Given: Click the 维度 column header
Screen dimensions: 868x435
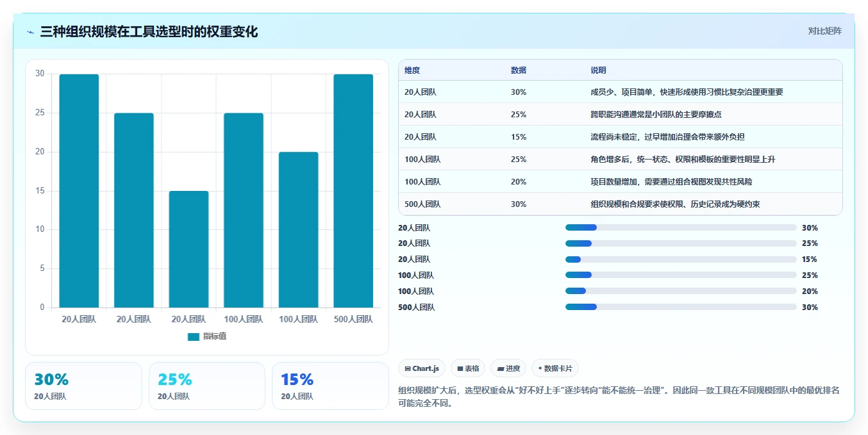Looking at the screenshot, I should pos(412,70).
